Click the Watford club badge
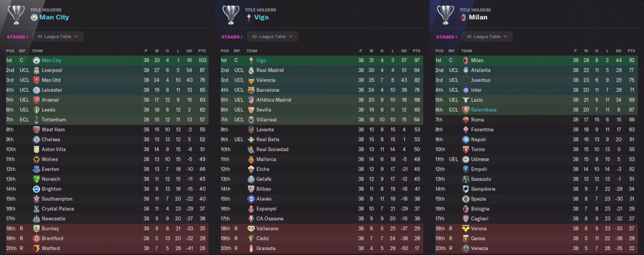644x255 pixels. click(x=36, y=248)
